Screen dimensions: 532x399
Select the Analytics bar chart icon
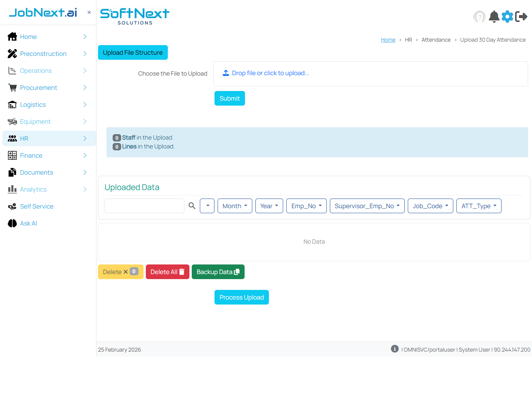pyautogui.click(x=12, y=189)
